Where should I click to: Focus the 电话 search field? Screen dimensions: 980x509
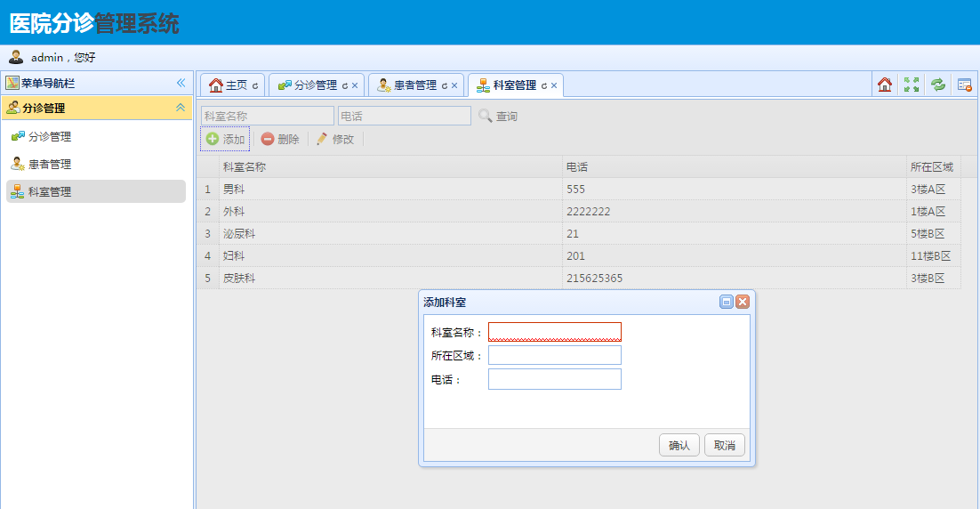[405, 116]
